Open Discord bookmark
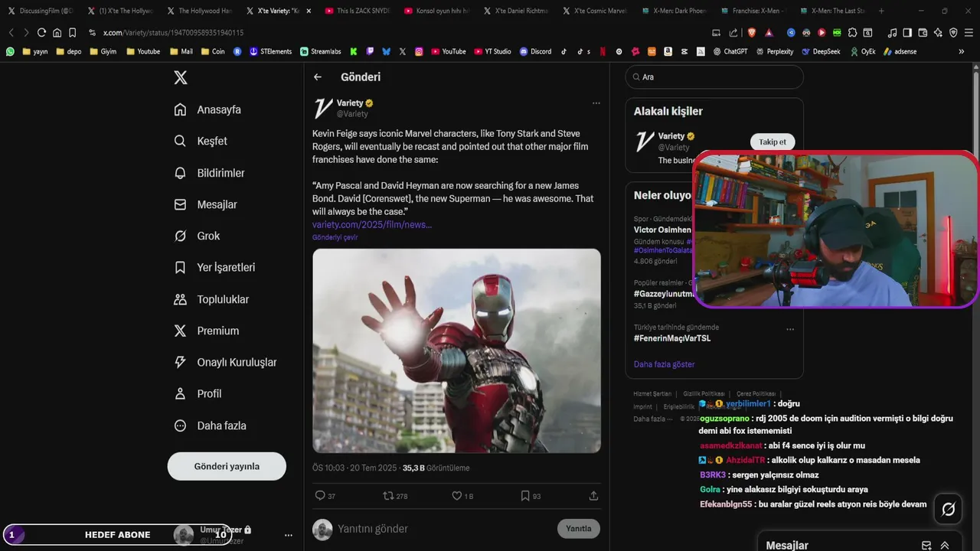The width and height of the screenshot is (980, 551). point(535,51)
